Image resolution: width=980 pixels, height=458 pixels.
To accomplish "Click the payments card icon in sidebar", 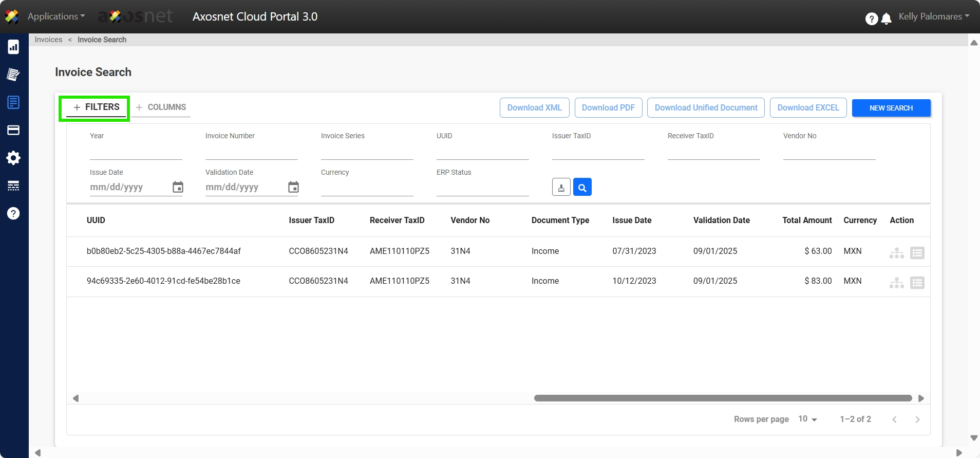I will pos(13,130).
